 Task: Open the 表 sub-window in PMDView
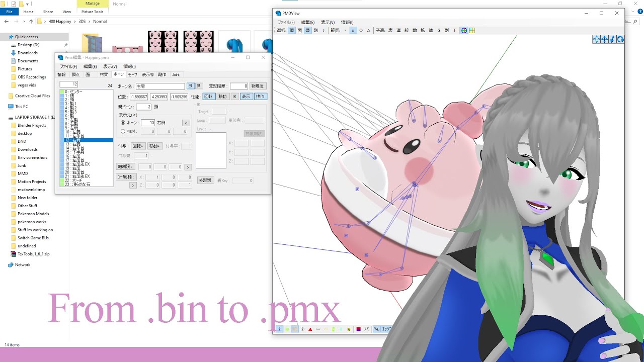pyautogui.click(x=390, y=30)
